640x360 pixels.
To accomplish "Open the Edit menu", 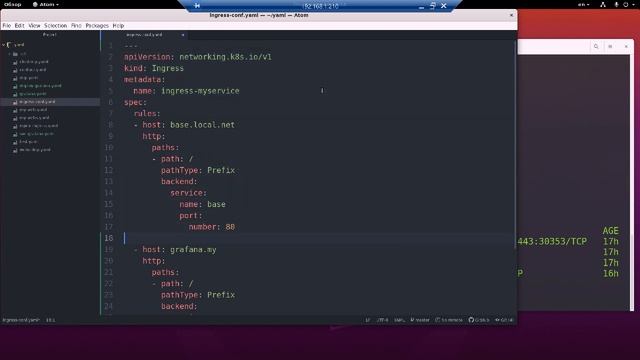I will coord(19,25).
